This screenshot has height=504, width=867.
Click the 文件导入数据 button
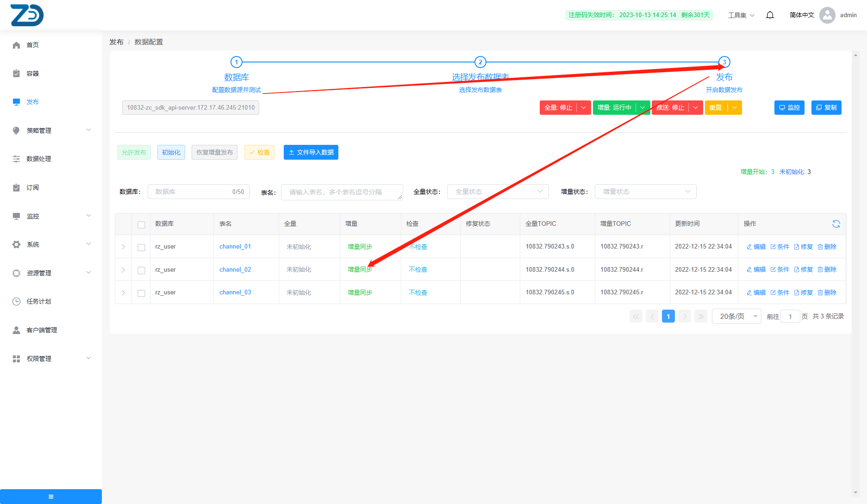coord(311,152)
